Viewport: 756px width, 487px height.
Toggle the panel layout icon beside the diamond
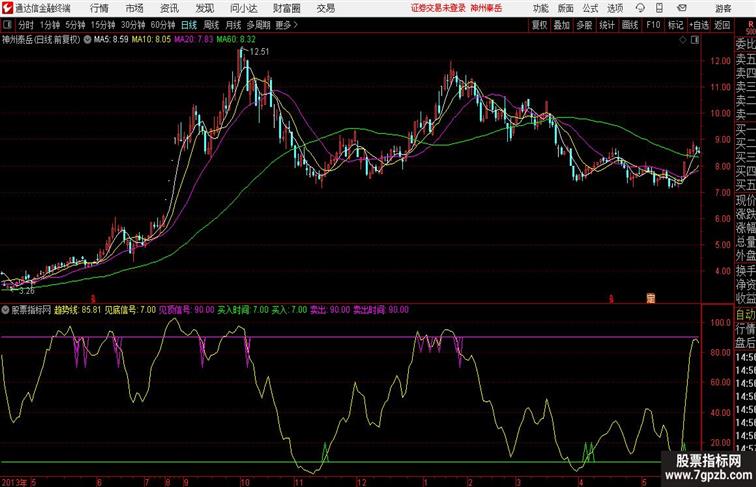click(x=695, y=40)
